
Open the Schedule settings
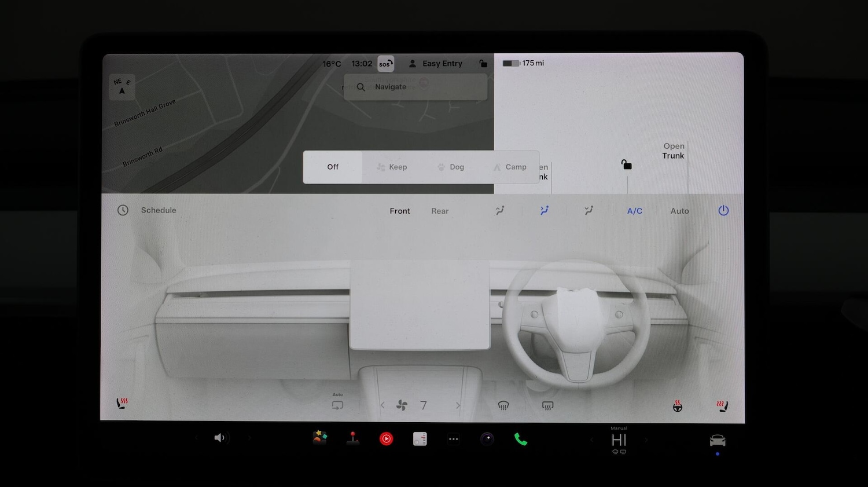[146, 210]
